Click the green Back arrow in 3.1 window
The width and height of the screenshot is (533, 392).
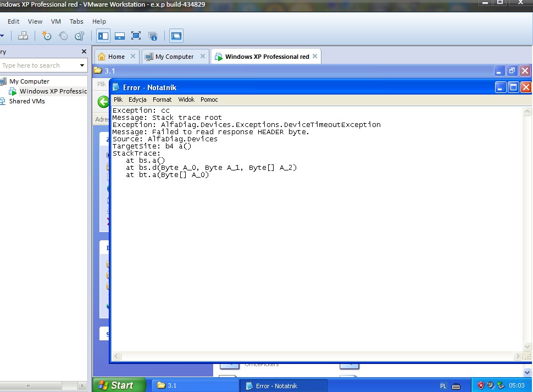[103, 101]
